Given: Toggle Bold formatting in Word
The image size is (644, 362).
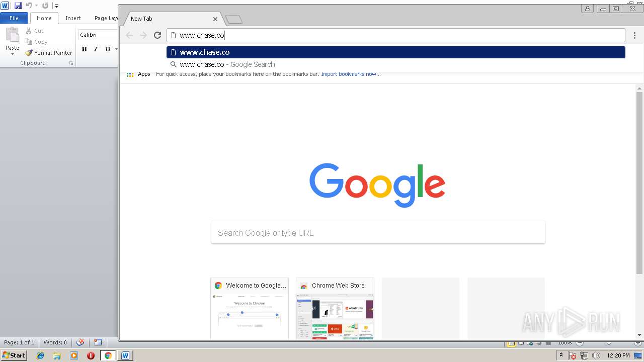Looking at the screenshot, I should (84, 49).
